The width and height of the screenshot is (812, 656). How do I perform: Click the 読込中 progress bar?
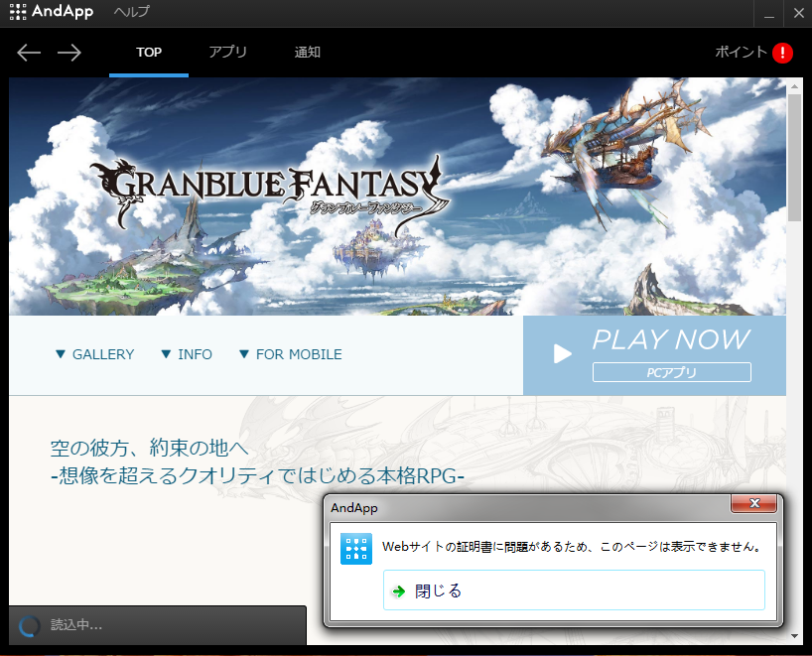(x=159, y=625)
